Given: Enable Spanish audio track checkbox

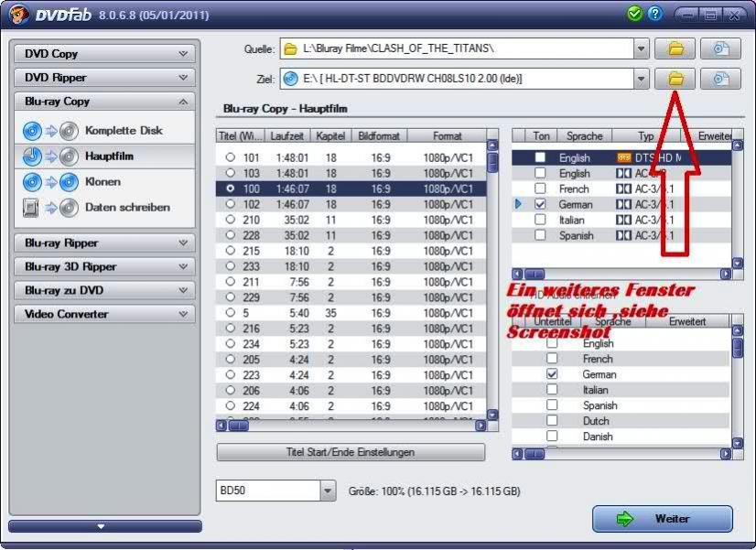Looking at the screenshot, I should [540, 235].
